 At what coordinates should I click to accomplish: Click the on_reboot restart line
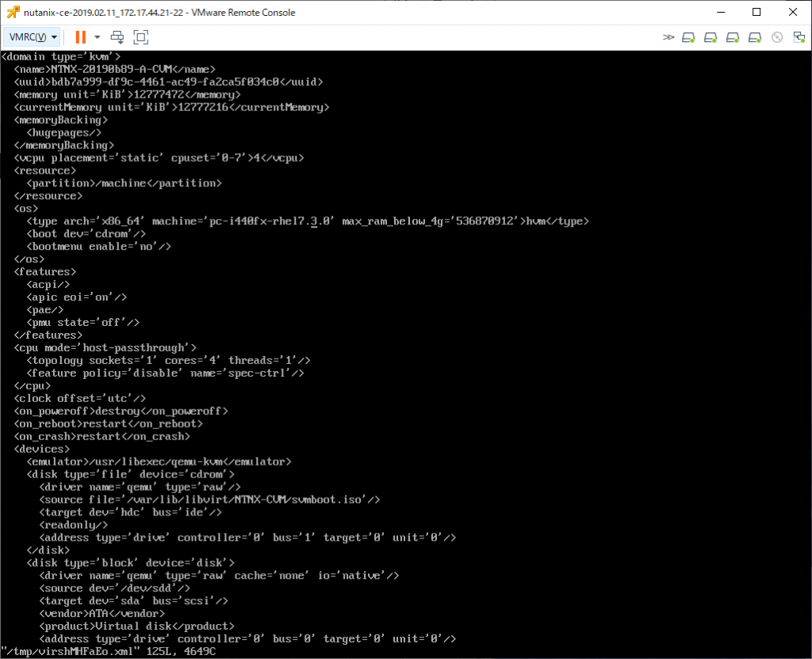click(x=108, y=423)
